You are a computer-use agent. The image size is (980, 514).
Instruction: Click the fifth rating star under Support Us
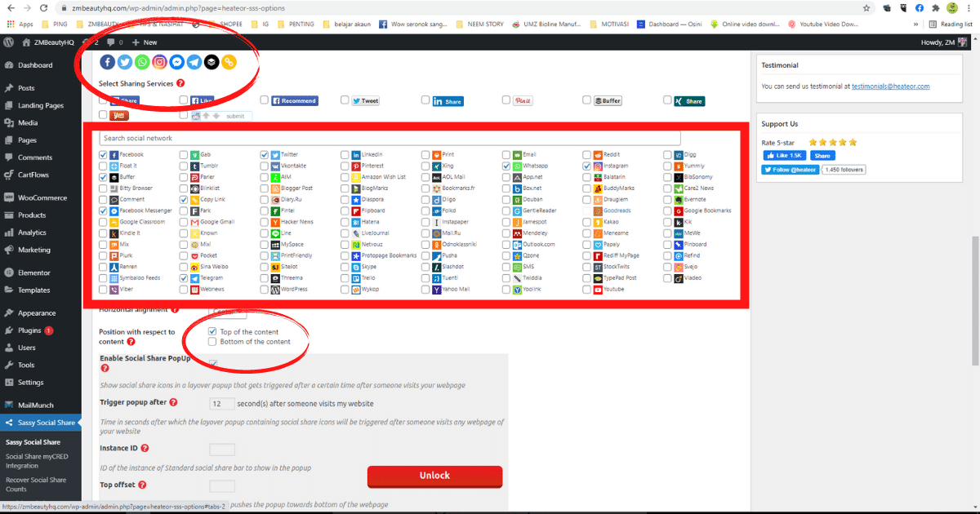click(x=852, y=141)
